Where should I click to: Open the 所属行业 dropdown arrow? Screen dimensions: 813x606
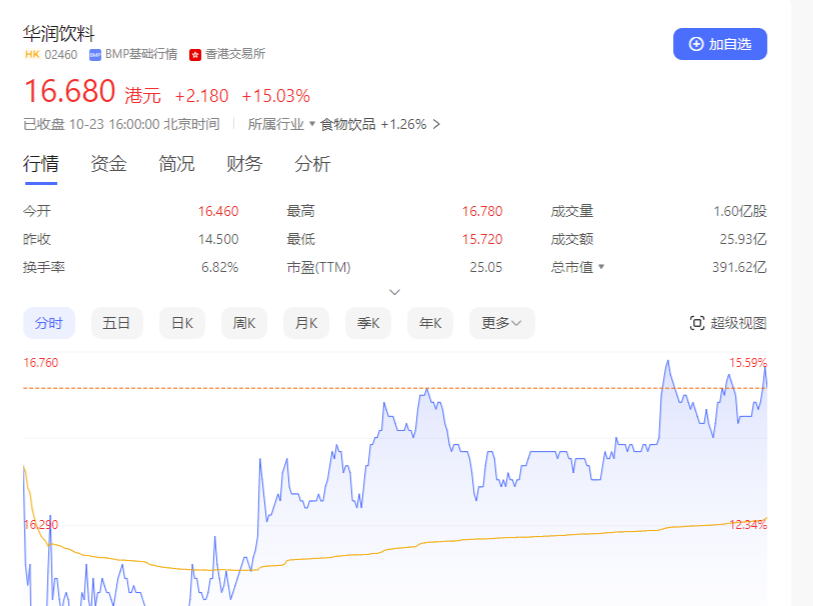click(x=312, y=124)
